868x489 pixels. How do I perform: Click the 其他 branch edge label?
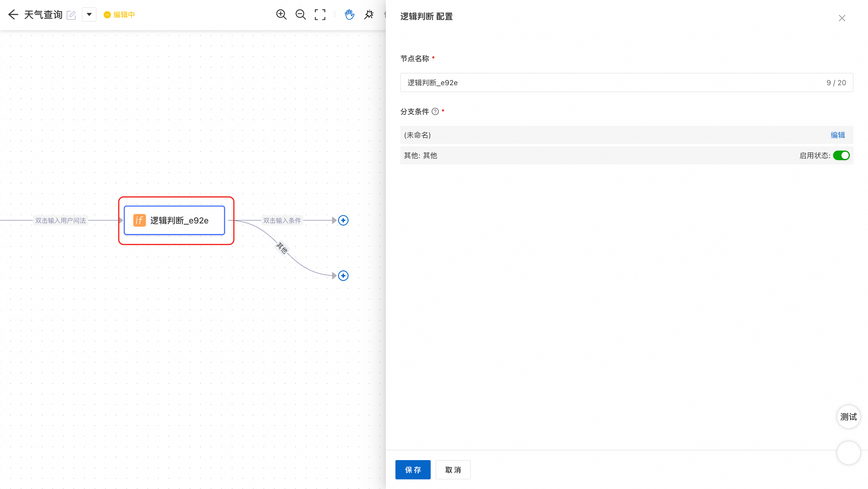coord(282,248)
